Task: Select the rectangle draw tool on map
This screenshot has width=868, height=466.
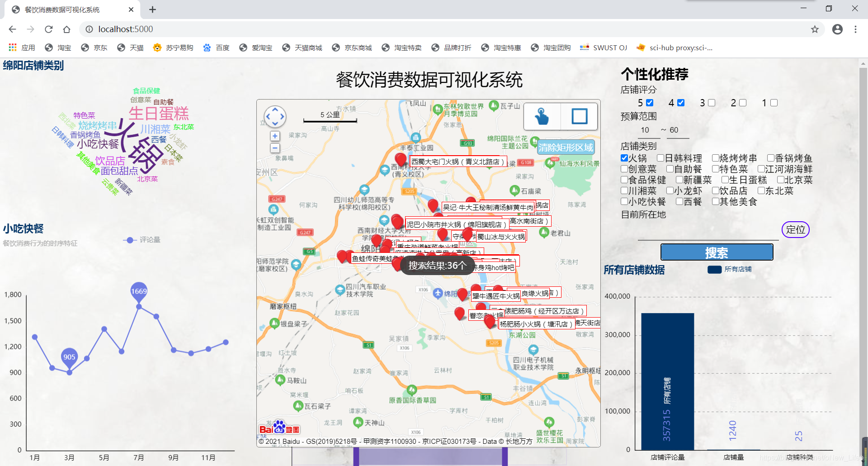Action: (x=579, y=116)
